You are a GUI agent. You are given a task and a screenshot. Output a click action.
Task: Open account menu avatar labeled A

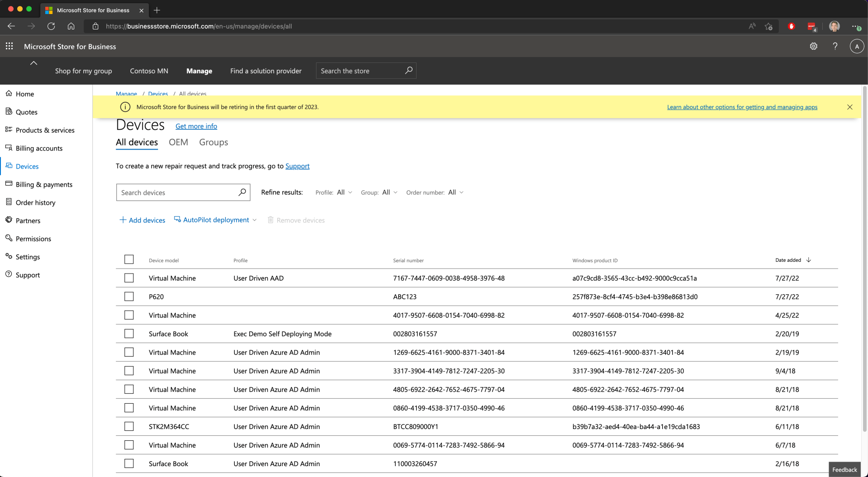[856, 46]
